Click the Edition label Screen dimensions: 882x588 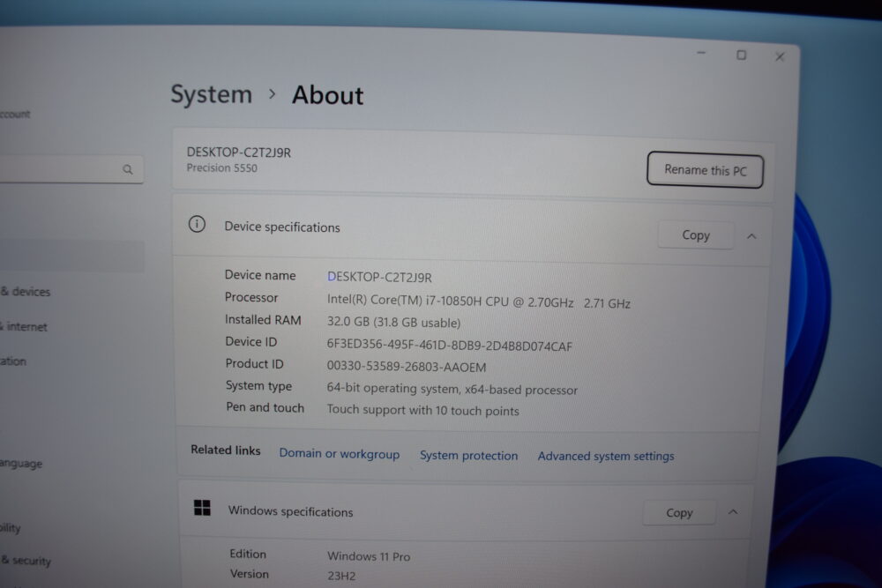coord(248,555)
